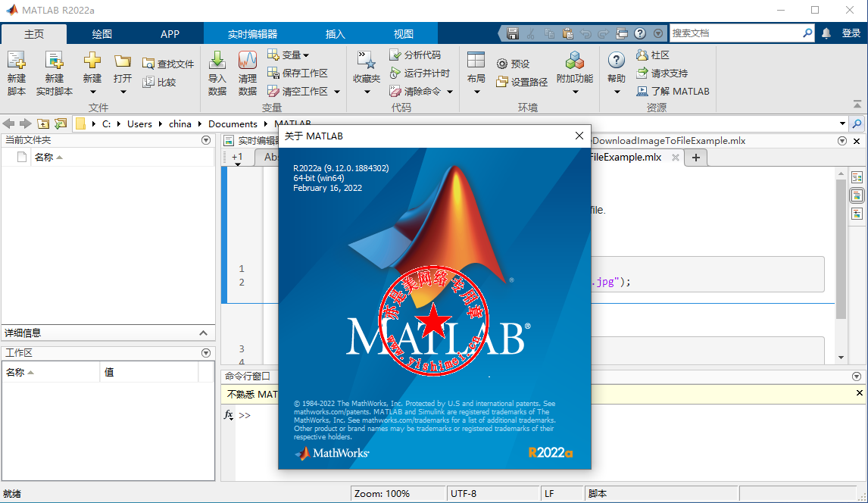Screen dimensions: 868x503
Task: Collapse the toolstrip ribbon arrow
Action: (857, 104)
